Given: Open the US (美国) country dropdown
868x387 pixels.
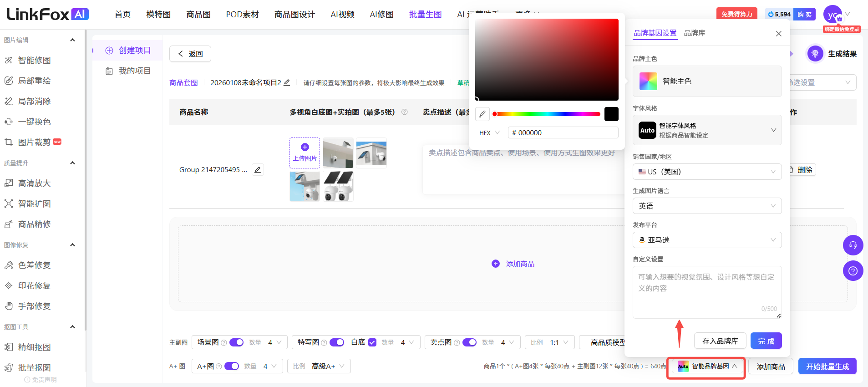Looking at the screenshot, I should (707, 172).
